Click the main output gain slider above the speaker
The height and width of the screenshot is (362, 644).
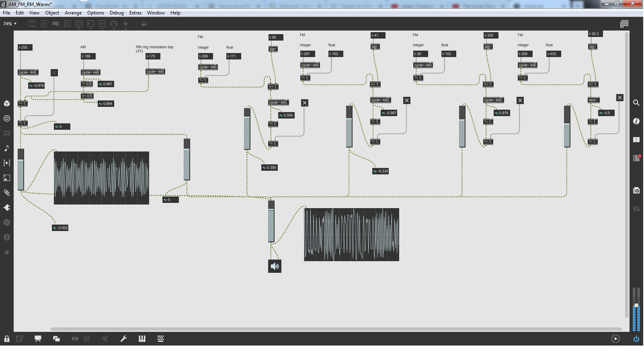[x=271, y=222]
